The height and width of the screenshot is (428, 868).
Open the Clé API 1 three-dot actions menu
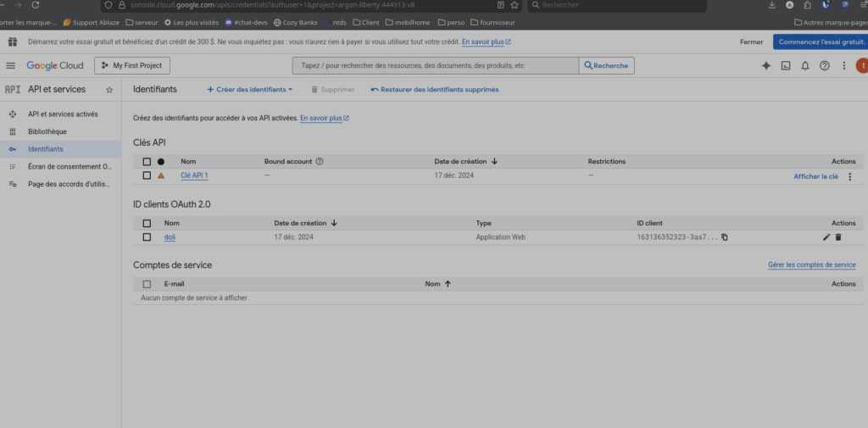click(x=850, y=176)
